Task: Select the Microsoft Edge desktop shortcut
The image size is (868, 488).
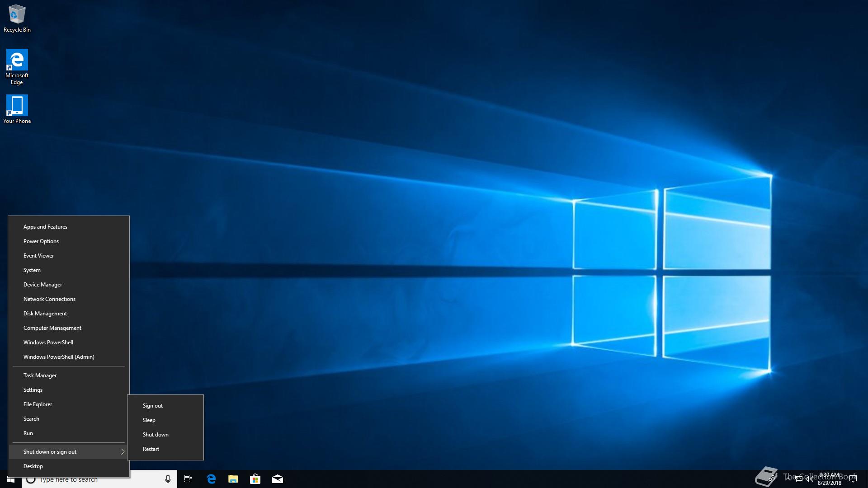Action: pyautogui.click(x=17, y=67)
